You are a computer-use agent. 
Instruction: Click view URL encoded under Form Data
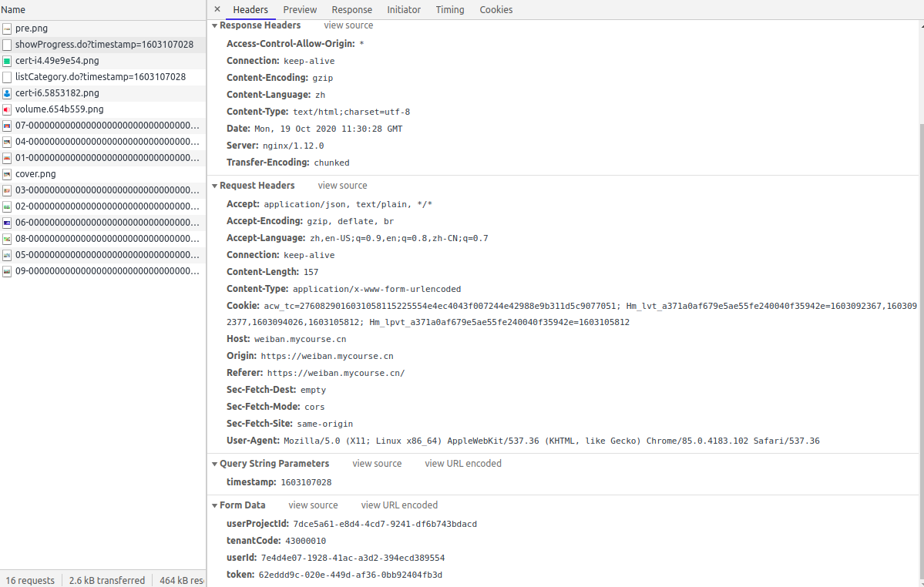pyautogui.click(x=399, y=505)
